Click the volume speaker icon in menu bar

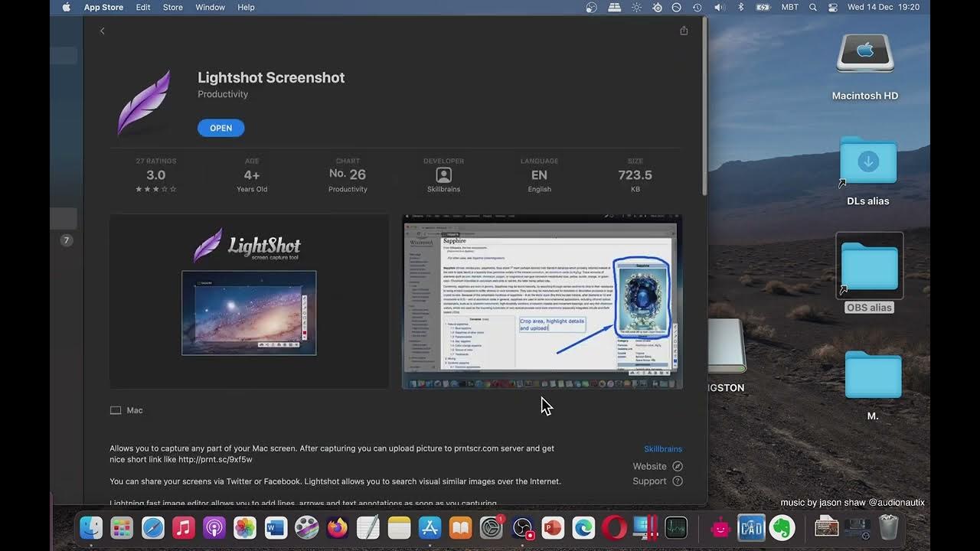[719, 7]
